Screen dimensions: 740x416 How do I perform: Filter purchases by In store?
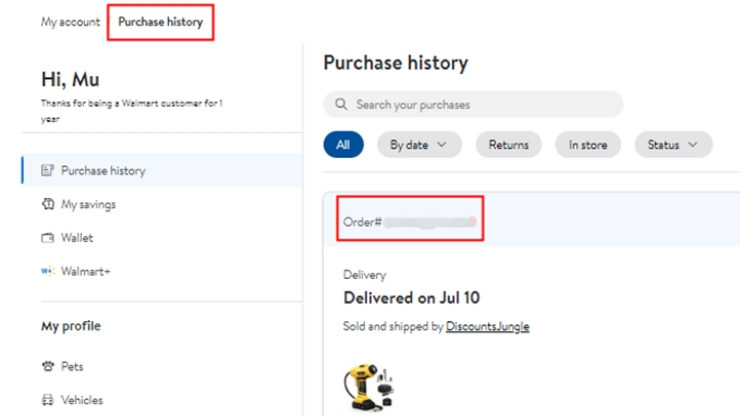point(588,144)
